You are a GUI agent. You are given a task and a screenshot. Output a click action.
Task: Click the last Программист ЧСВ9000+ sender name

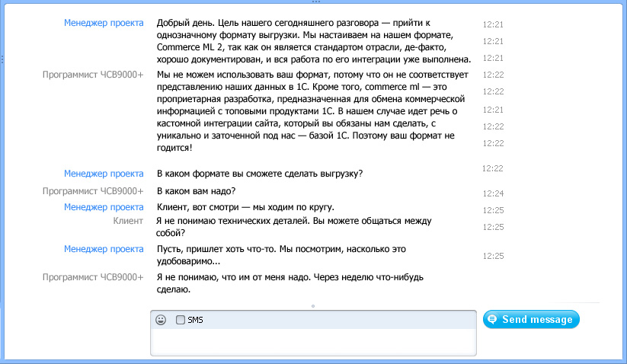point(93,277)
